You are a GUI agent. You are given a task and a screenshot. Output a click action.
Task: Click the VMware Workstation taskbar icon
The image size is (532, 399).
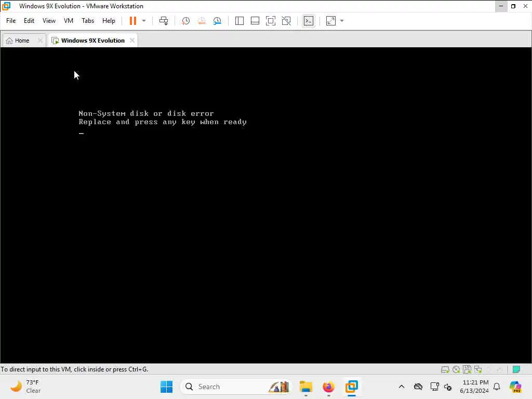point(352,387)
